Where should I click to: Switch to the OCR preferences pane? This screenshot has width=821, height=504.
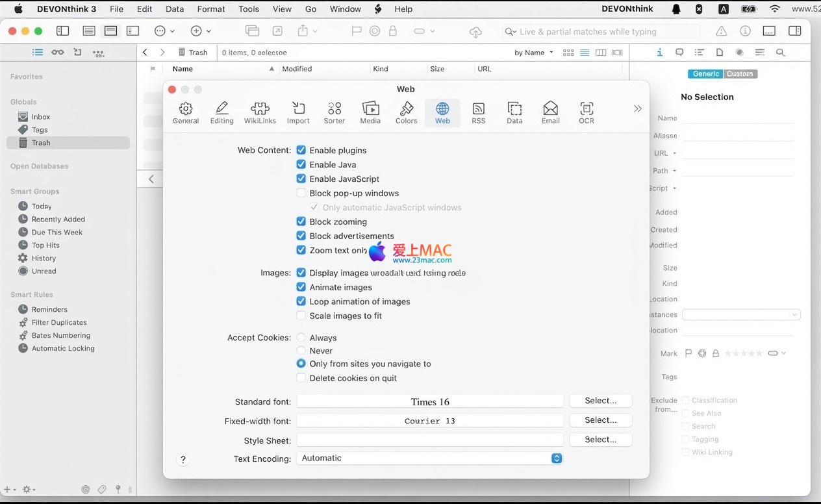pos(587,112)
